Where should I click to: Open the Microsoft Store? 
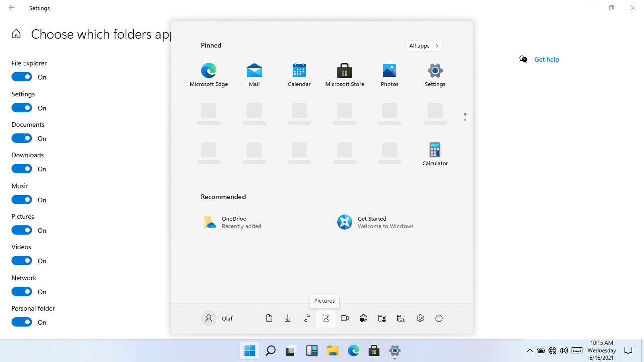tap(344, 74)
